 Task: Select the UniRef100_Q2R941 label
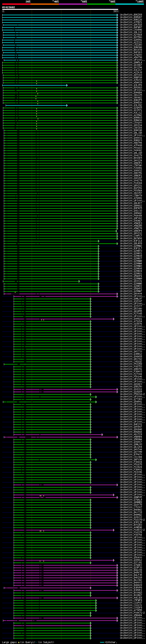[131, 40]
